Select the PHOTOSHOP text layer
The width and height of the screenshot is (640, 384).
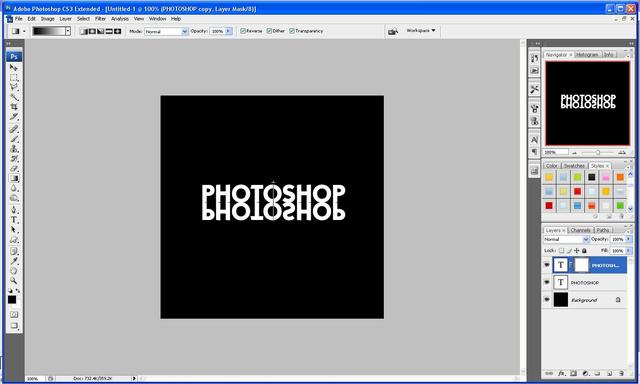pyautogui.click(x=589, y=282)
